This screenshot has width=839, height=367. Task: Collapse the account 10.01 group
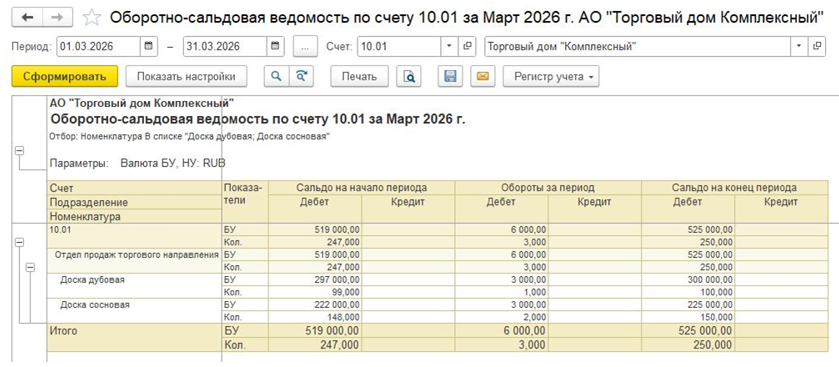(x=19, y=242)
